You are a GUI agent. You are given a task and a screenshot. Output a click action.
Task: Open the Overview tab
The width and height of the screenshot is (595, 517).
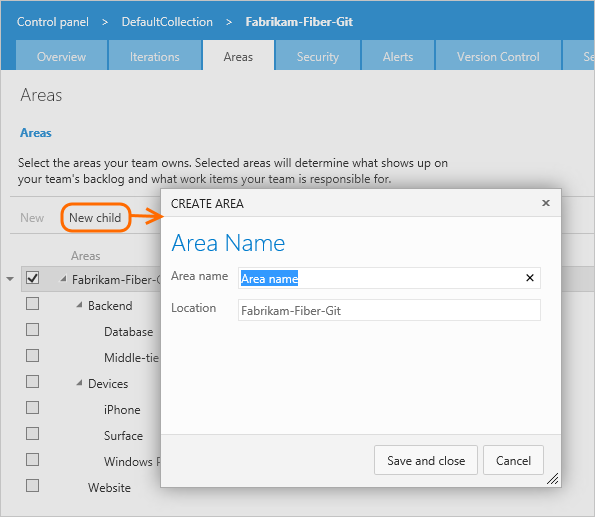click(x=61, y=56)
